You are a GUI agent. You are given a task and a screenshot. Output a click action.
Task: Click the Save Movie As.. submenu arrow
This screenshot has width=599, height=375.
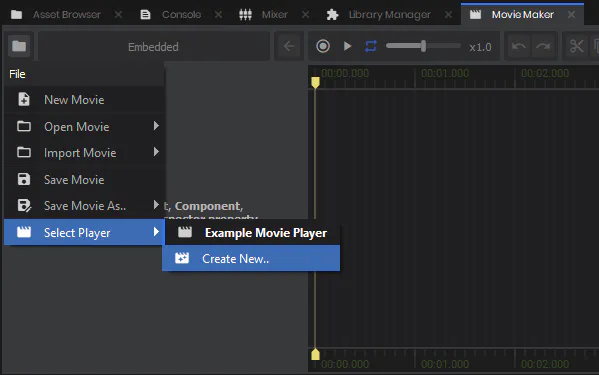pos(156,205)
